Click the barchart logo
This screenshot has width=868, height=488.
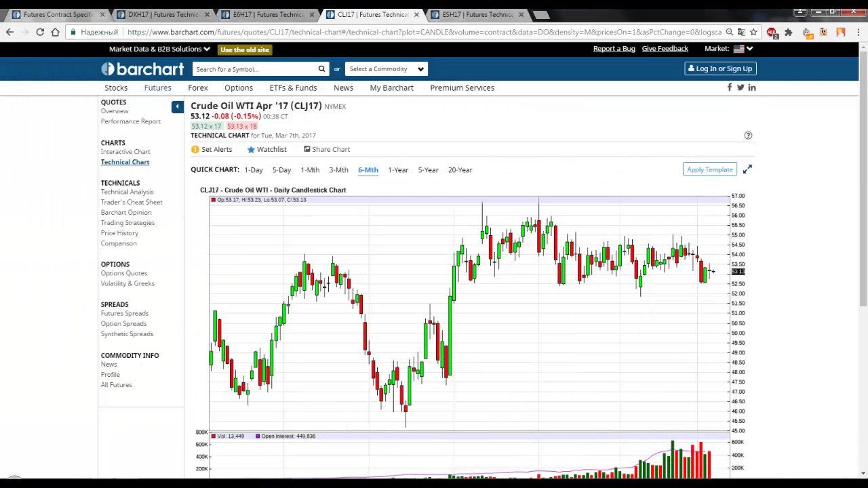[x=142, y=69]
